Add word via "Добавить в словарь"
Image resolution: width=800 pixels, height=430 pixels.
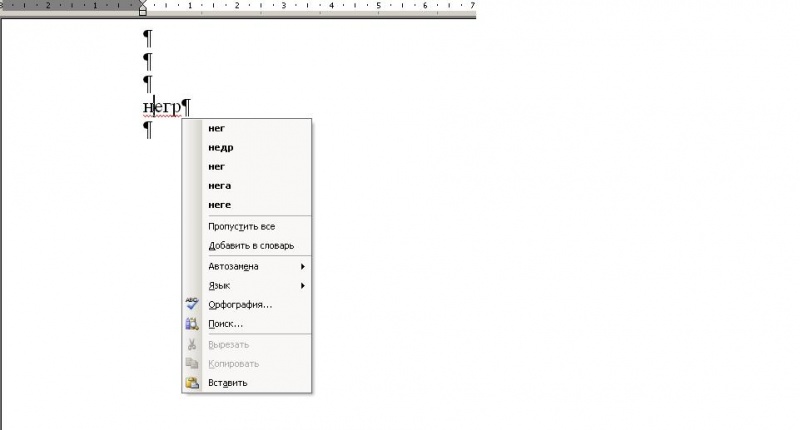251,246
